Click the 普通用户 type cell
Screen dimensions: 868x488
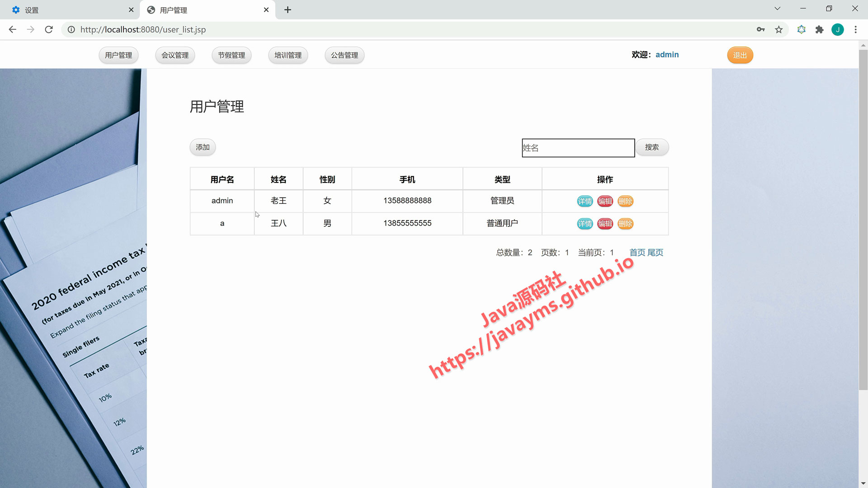(x=502, y=223)
